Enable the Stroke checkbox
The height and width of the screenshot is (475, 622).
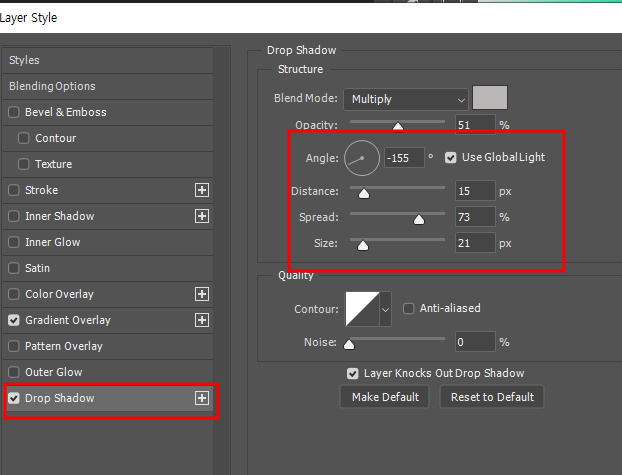tap(14, 190)
